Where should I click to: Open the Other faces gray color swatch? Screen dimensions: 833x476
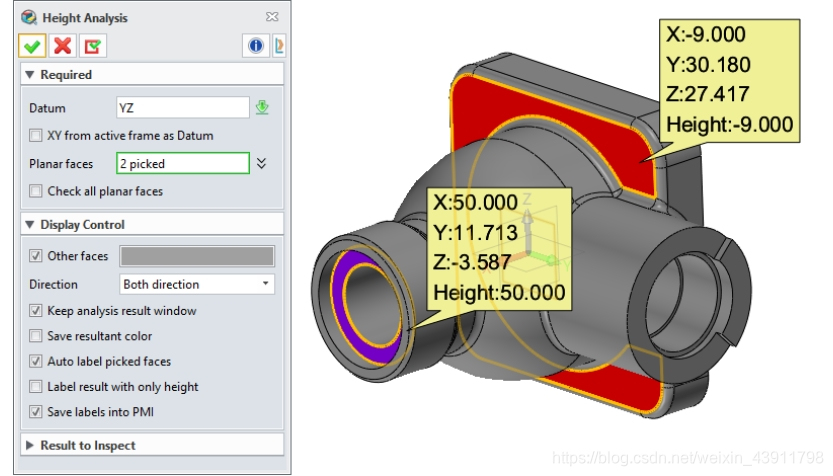tap(197, 256)
